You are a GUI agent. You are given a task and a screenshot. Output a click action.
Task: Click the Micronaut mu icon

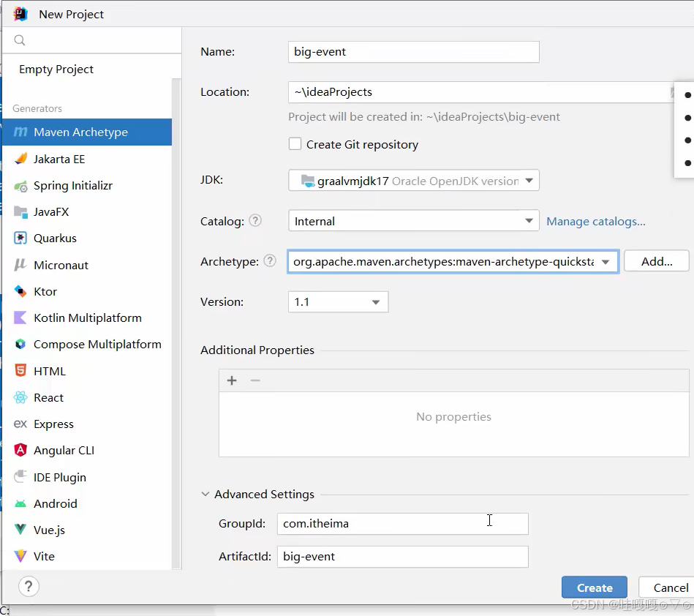(x=20, y=265)
